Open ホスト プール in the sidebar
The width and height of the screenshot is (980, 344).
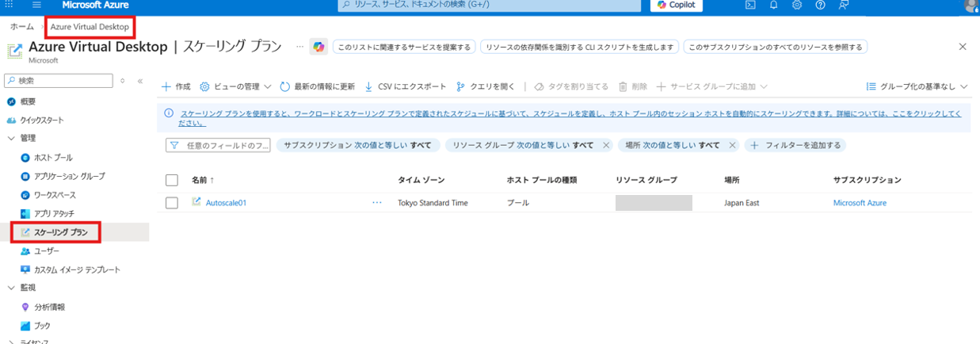tap(52, 158)
